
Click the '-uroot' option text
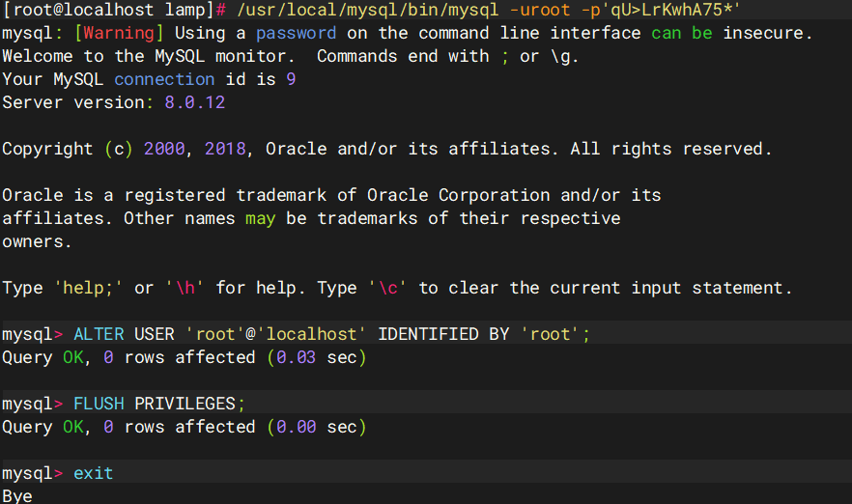click(540, 10)
